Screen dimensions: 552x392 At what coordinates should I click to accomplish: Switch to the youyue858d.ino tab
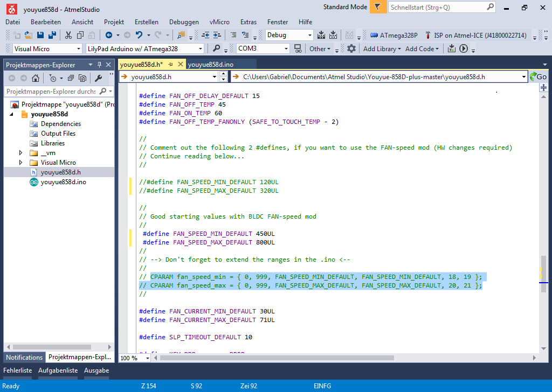point(210,65)
